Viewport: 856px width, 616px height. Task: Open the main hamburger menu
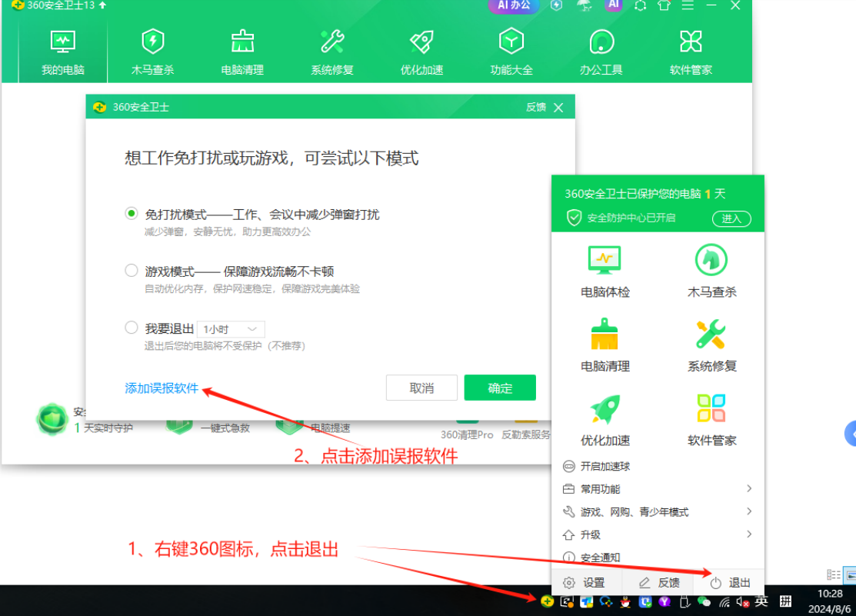click(x=688, y=5)
